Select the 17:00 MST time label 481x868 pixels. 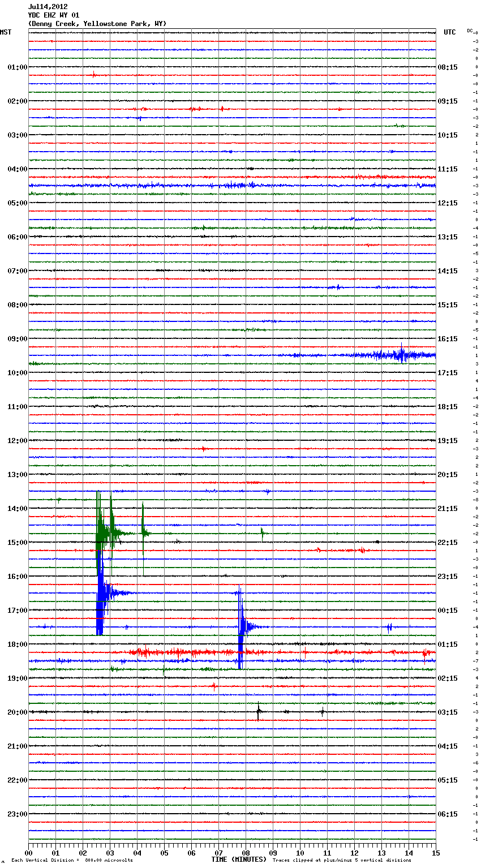[18, 611]
